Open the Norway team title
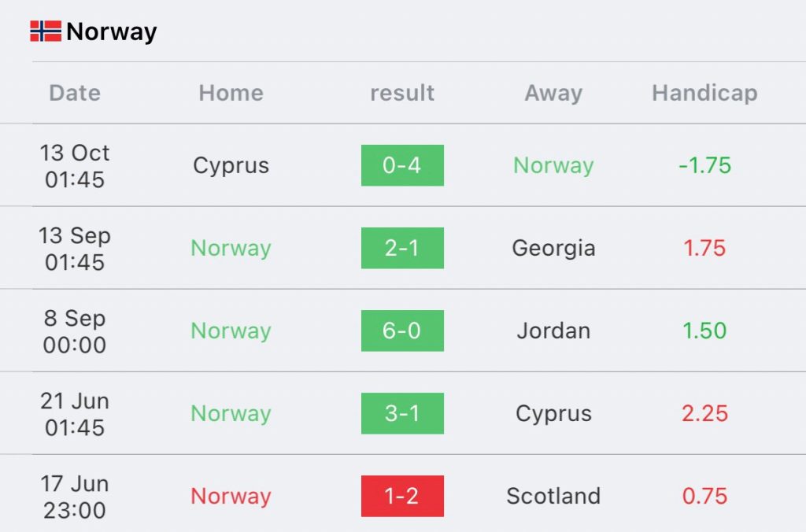The image size is (806, 532). [112, 31]
